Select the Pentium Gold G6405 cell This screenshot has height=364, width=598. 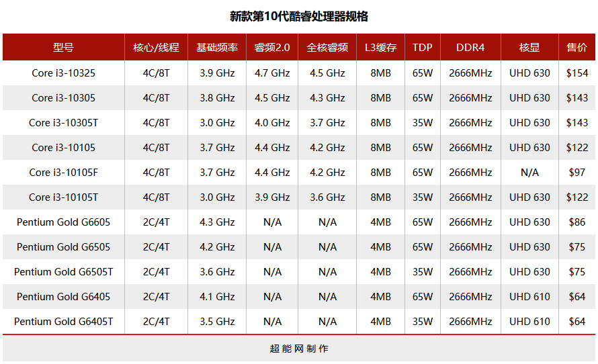pyautogui.click(x=63, y=296)
